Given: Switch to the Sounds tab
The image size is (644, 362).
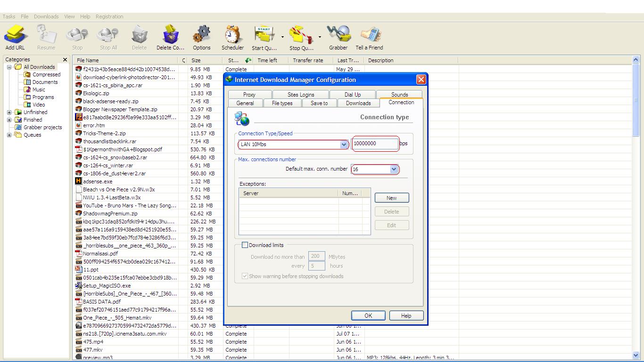Looking at the screenshot, I should click(x=400, y=94).
